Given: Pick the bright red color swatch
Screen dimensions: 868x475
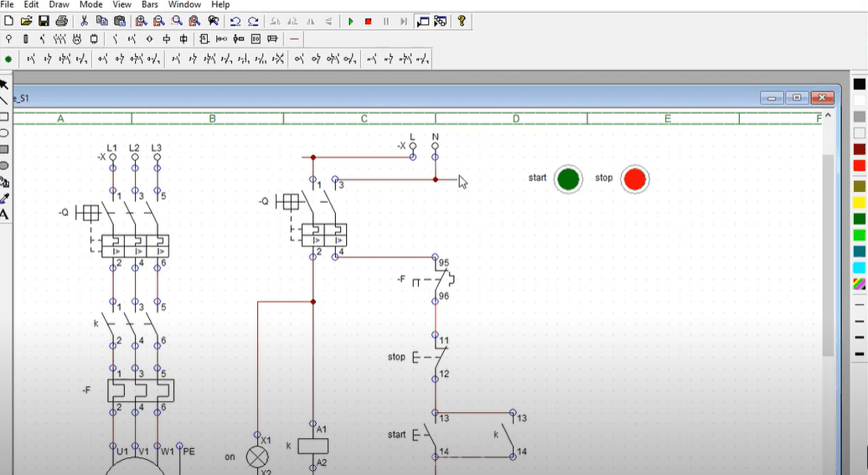Looking at the screenshot, I should pos(859,166).
